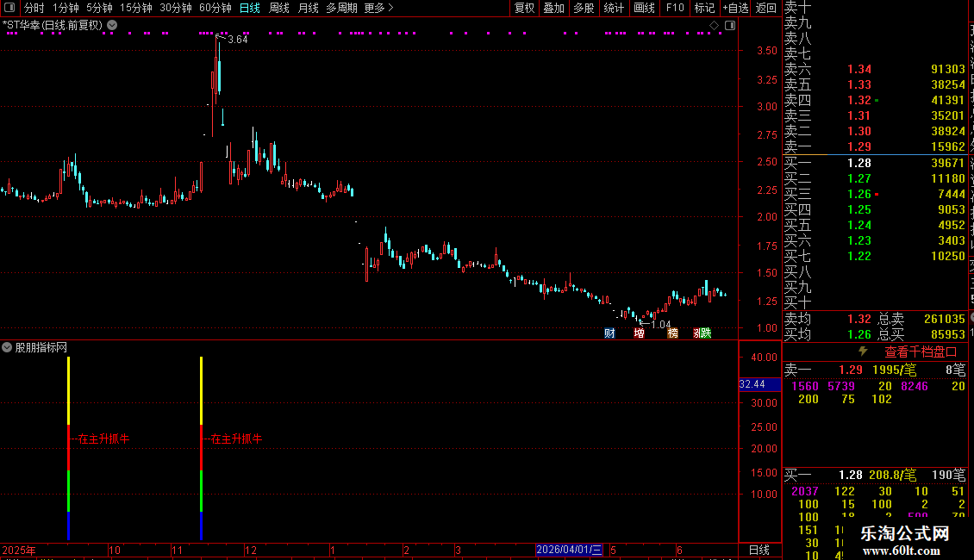Click the 2025年 label on time axis
The image size is (974, 560).
[x=19, y=550]
